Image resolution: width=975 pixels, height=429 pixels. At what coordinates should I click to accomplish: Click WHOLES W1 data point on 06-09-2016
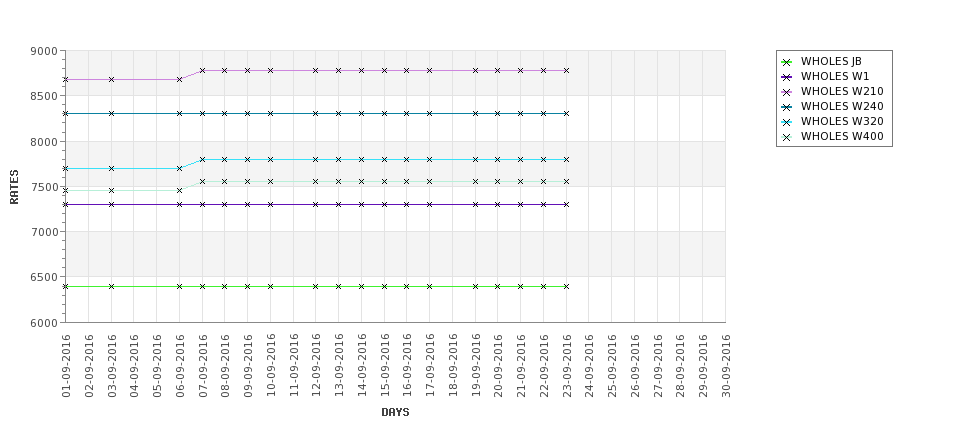pyautogui.click(x=180, y=205)
